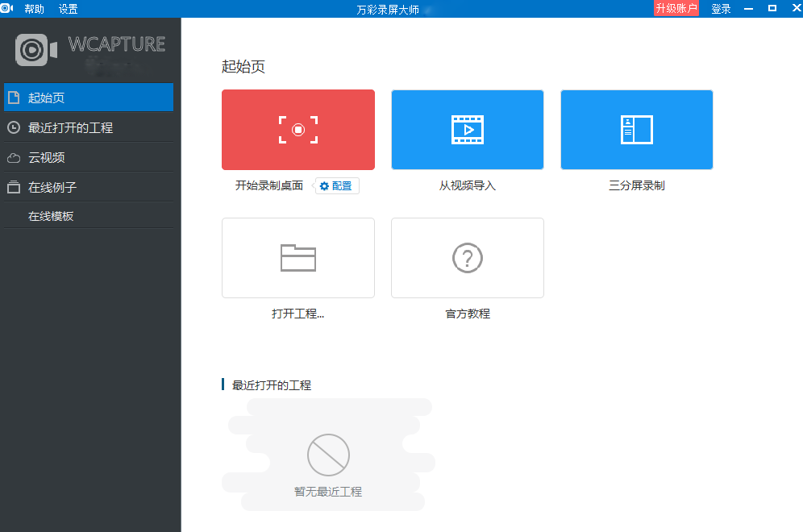This screenshot has height=532, width=803.
Task: Click the 升级账户 button
Action: pos(676,9)
